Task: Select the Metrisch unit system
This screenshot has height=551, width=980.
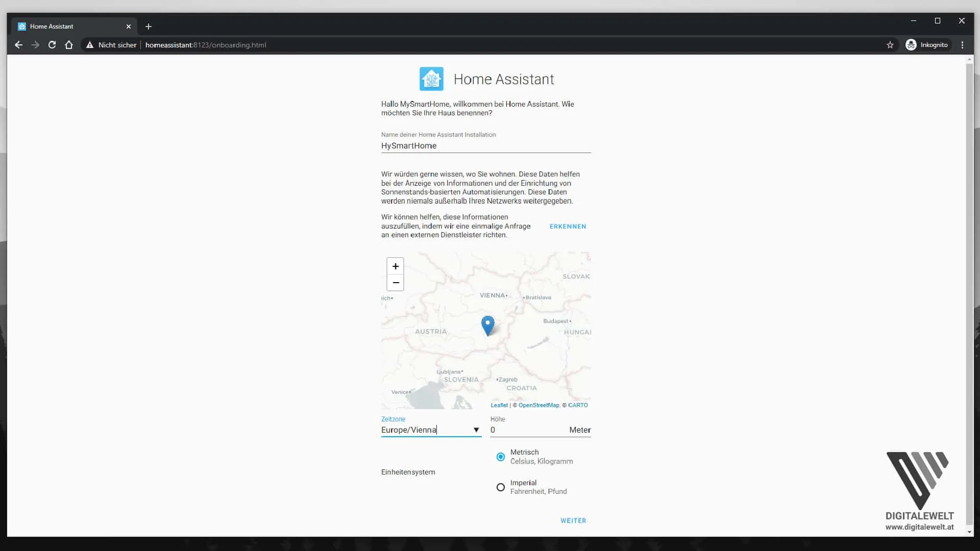Action: (x=501, y=457)
